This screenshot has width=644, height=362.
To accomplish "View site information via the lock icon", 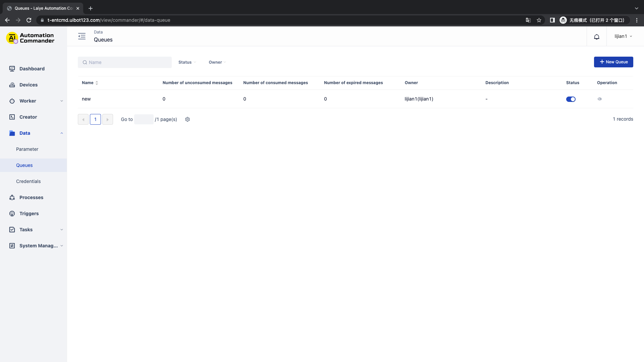I will coord(42,20).
